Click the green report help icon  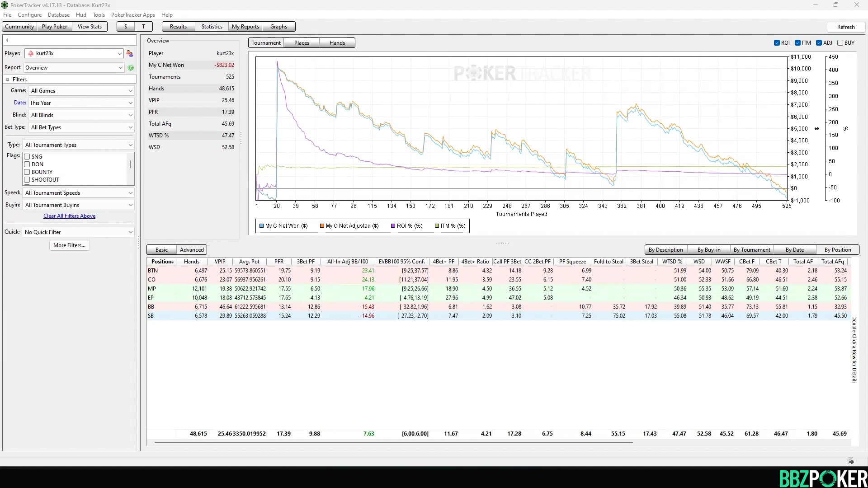click(x=131, y=68)
